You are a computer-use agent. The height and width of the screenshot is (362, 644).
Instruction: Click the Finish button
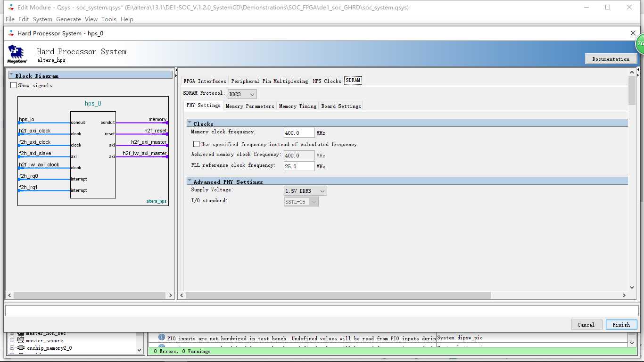(x=621, y=325)
